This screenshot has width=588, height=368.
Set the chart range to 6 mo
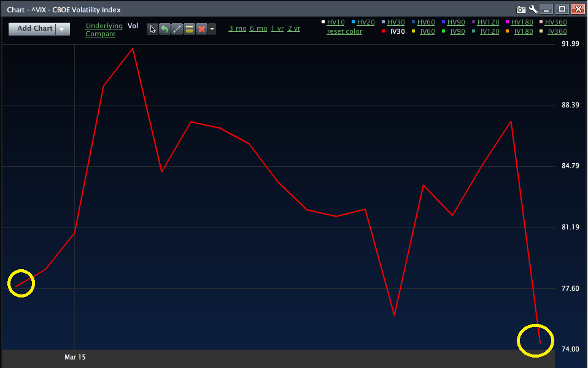(x=258, y=28)
